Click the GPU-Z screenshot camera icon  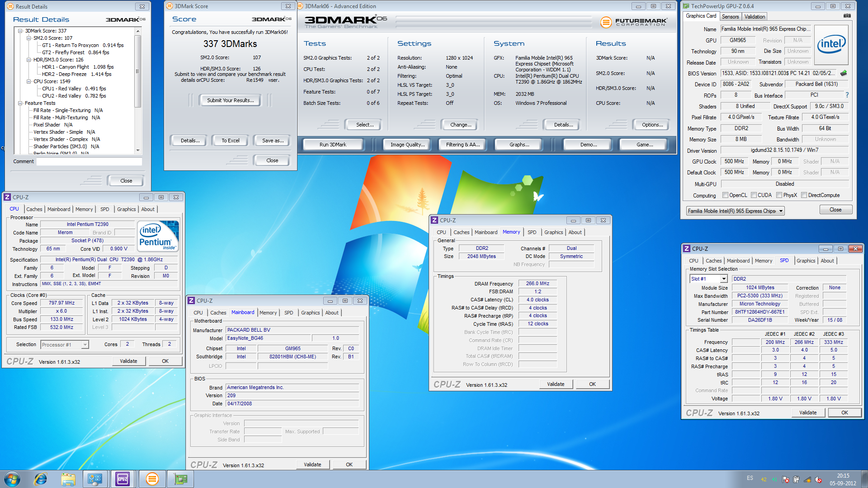click(x=847, y=16)
